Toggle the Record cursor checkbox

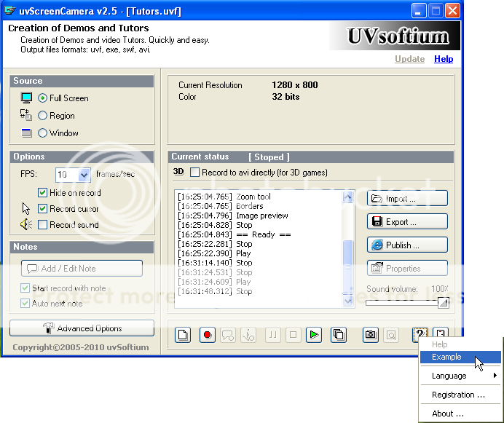point(42,209)
